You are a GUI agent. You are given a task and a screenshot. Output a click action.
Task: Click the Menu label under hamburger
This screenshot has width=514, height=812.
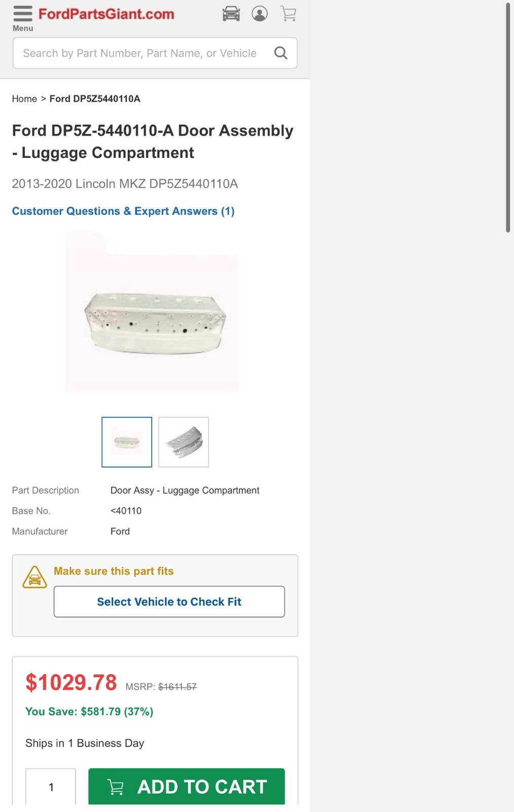tap(23, 28)
